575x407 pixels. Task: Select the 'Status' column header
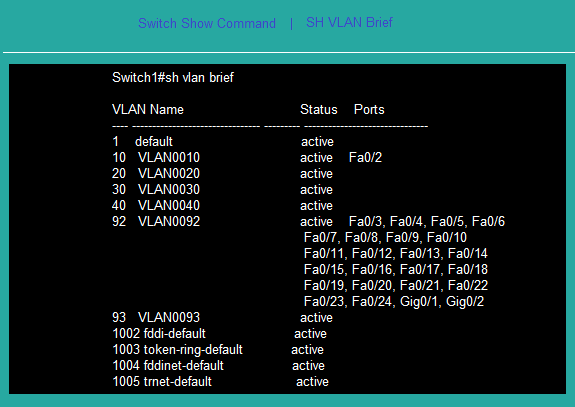319,109
